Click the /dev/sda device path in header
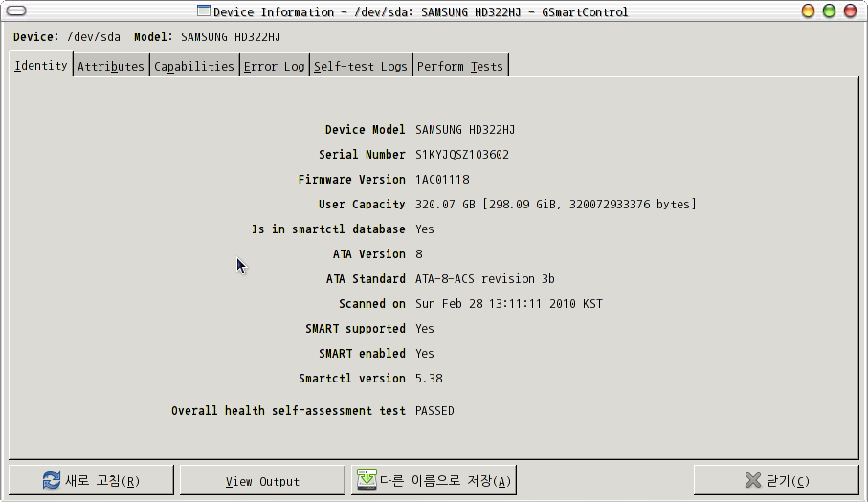Viewport: 868px width, 502px height. (94, 37)
